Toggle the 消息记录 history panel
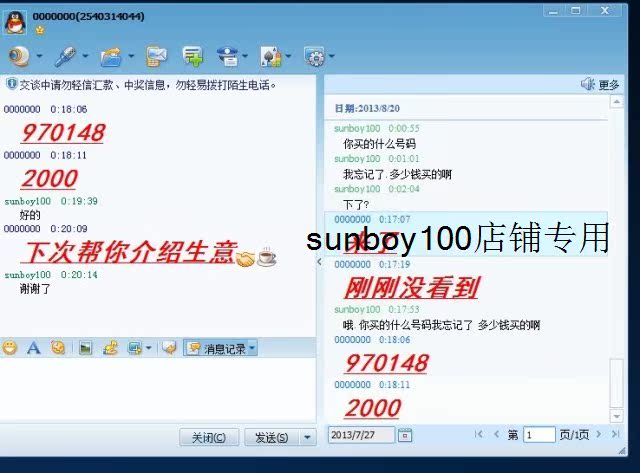Image resolution: width=640 pixels, height=473 pixels. (220, 348)
